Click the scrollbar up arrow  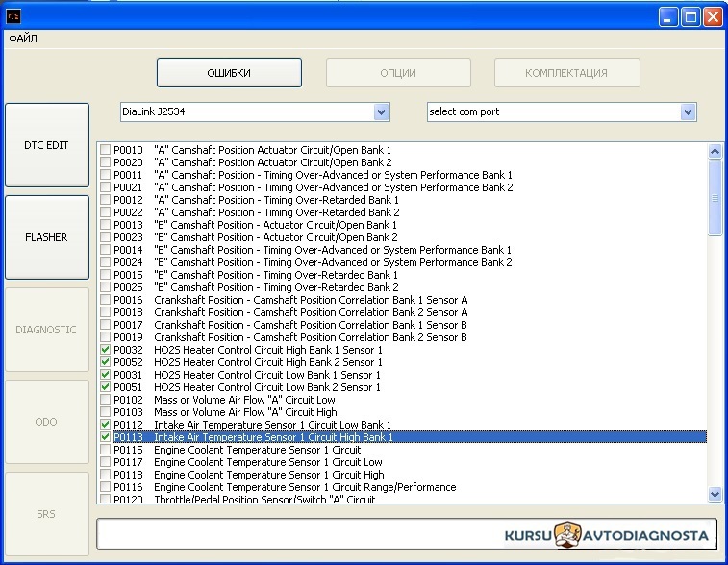715,151
